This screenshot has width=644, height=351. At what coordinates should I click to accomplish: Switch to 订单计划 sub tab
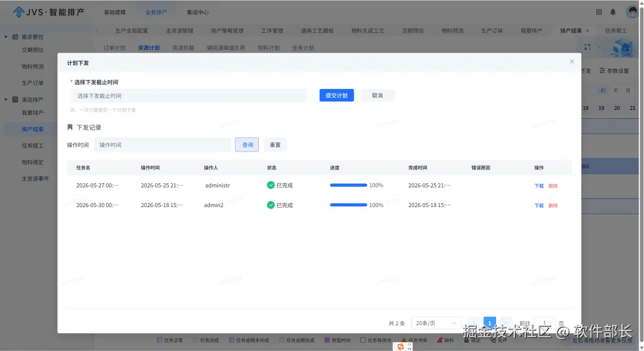[114, 48]
